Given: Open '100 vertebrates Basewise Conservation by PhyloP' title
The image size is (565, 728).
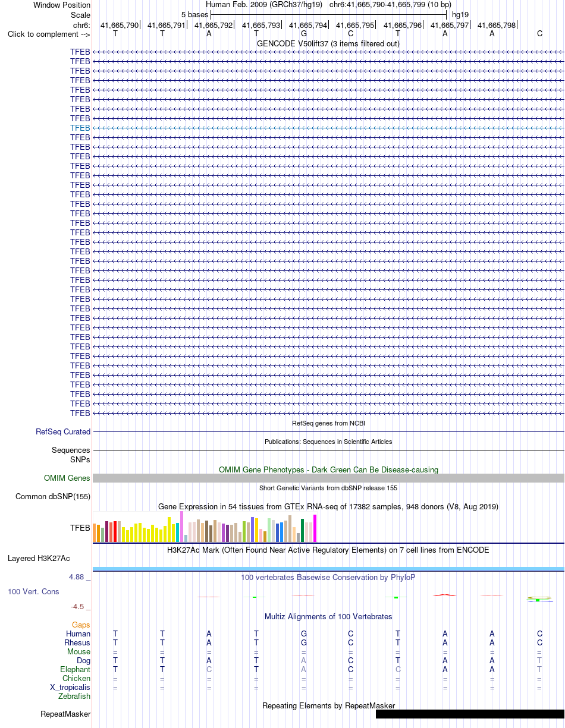Looking at the screenshot, I should coord(328,577).
